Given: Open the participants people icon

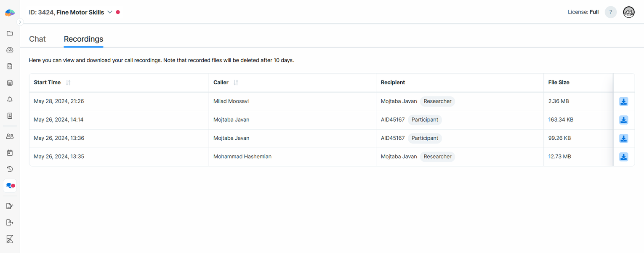Looking at the screenshot, I should (x=10, y=136).
